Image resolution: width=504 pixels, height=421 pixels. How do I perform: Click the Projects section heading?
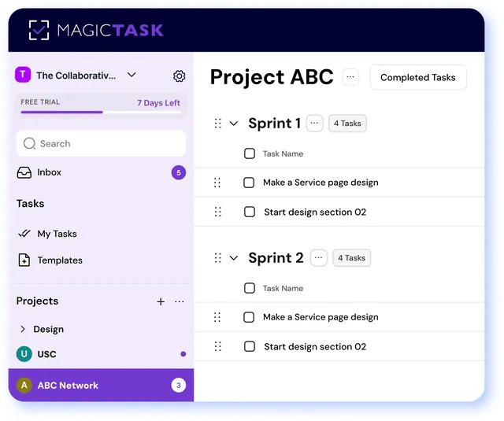coord(37,301)
